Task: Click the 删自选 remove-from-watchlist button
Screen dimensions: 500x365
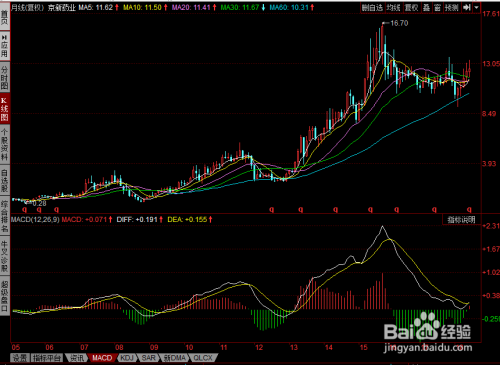Action: (x=372, y=7)
